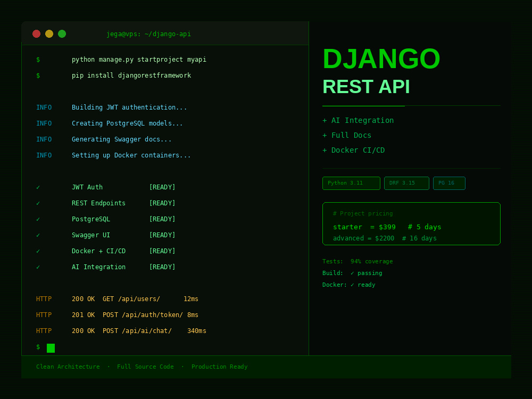Image resolution: width=532 pixels, height=399 pixels.
Task: Click READY status on Swagger UI row
Action: coord(162,235)
